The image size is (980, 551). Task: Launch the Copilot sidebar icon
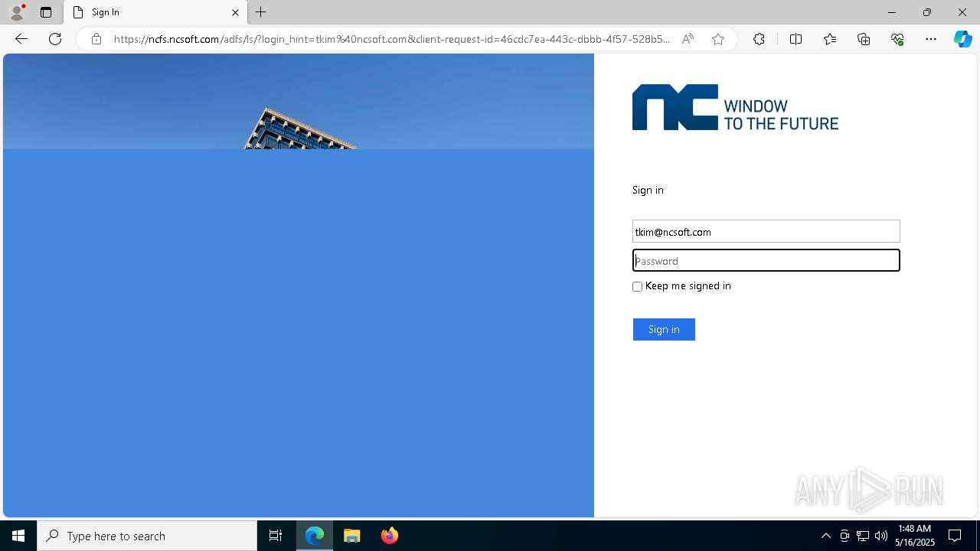(962, 39)
